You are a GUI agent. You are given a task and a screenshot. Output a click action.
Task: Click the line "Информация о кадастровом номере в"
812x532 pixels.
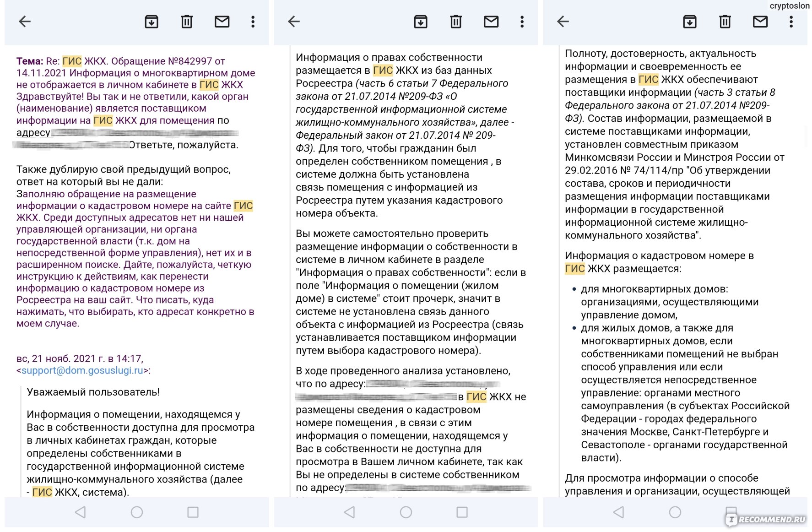pyautogui.click(x=659, y=256)
